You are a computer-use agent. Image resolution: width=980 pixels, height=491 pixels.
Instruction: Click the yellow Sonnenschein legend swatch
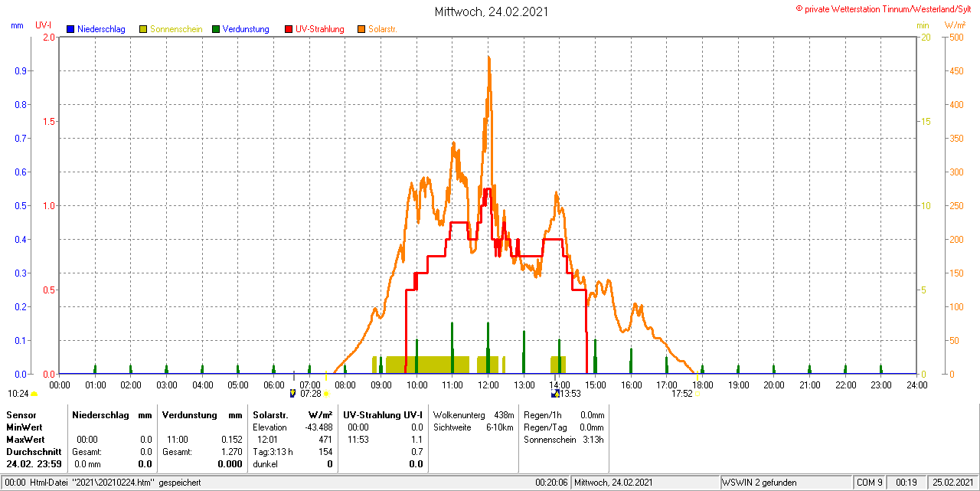coord(143,29)
